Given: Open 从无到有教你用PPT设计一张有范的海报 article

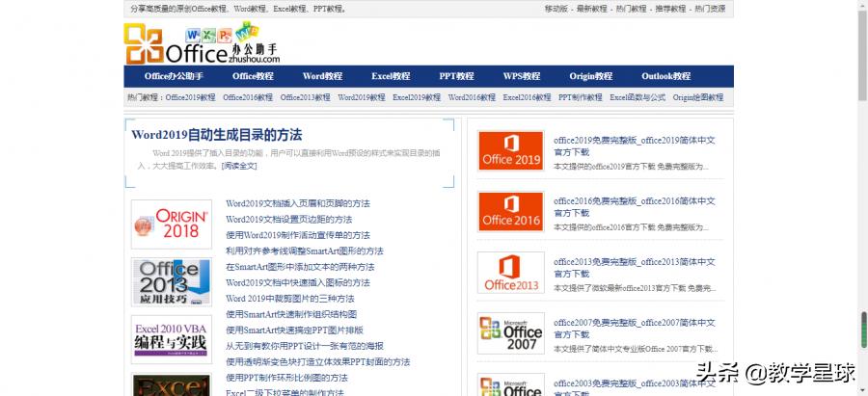Looking at the screenshot, I should point(305,346).
